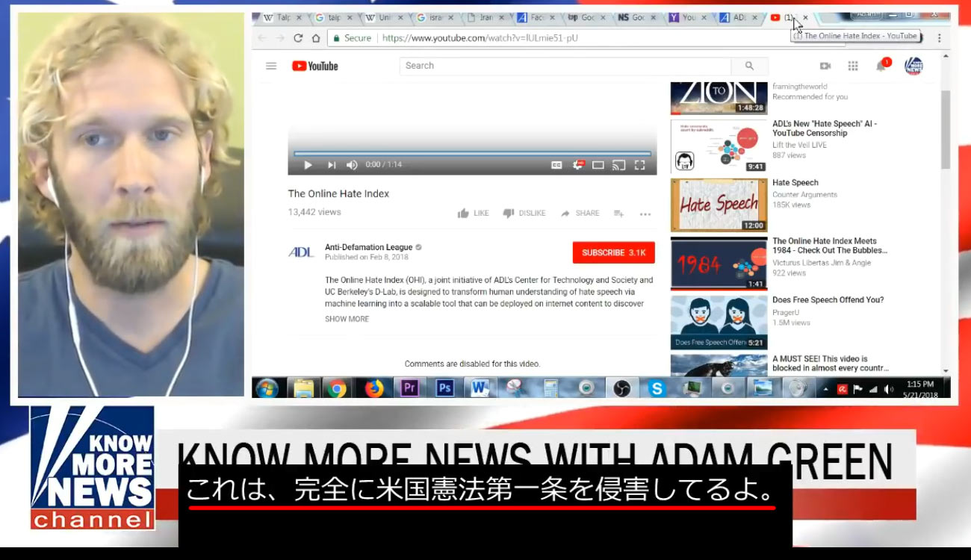This screenshot has height=560, width=971.
Task: Add the video to a playlist
Action: click(618, 214)
